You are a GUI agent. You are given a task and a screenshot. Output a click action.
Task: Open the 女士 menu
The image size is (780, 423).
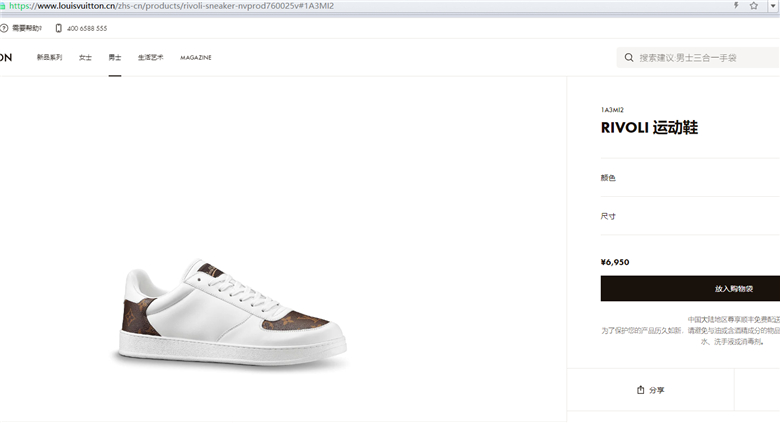(85, 57)
